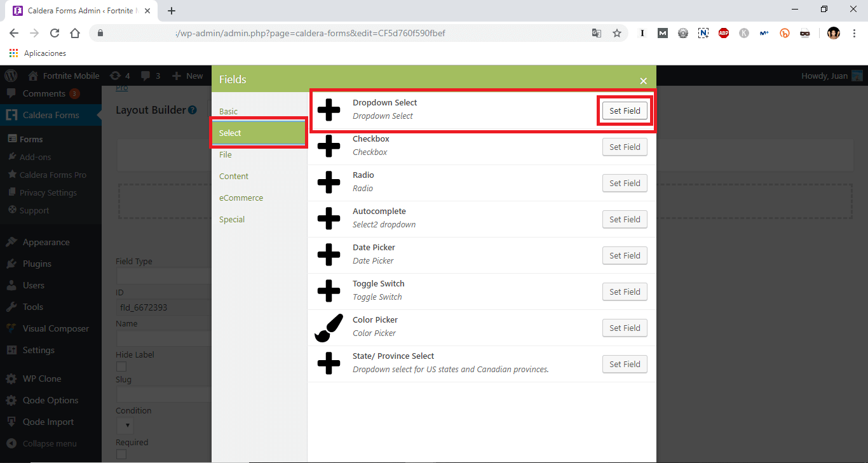Click Set Field for Color Picker

[x=625, y=328]
